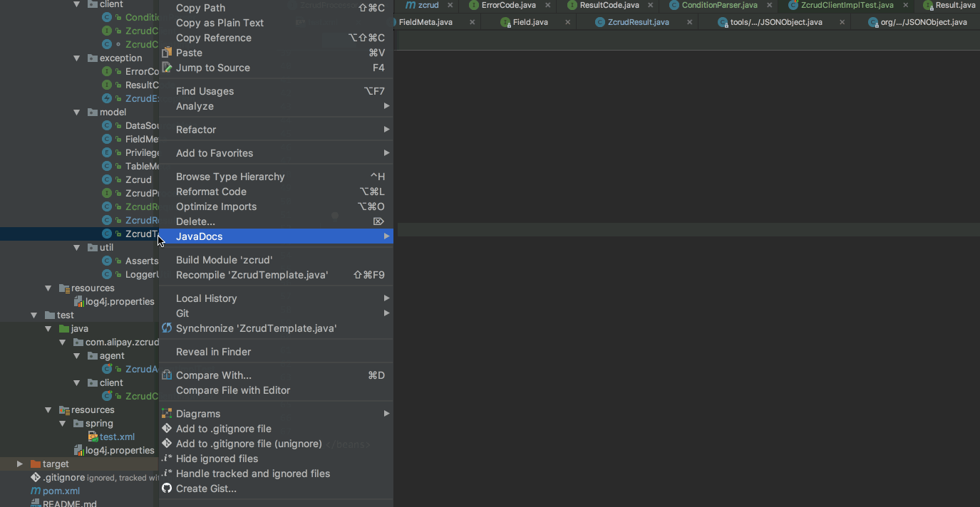Click the icon beside Add to .gitignore file (unignore)
The image size is (980, 507).
point(167,444)
